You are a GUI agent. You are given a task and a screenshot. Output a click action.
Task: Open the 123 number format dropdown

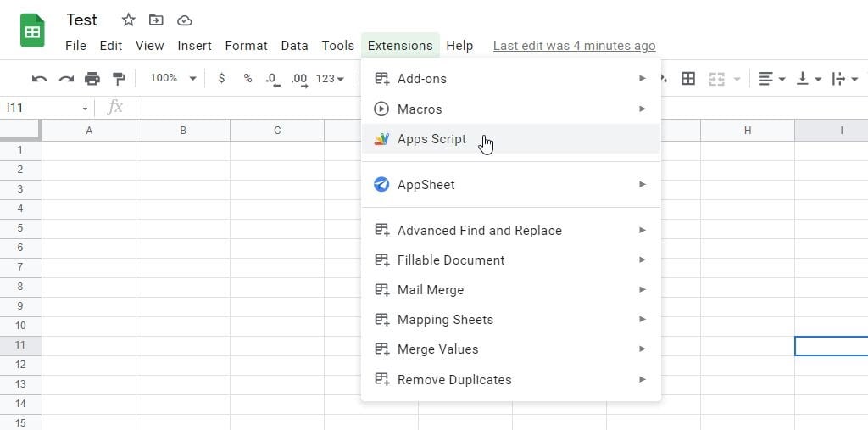tap(330, 79)
